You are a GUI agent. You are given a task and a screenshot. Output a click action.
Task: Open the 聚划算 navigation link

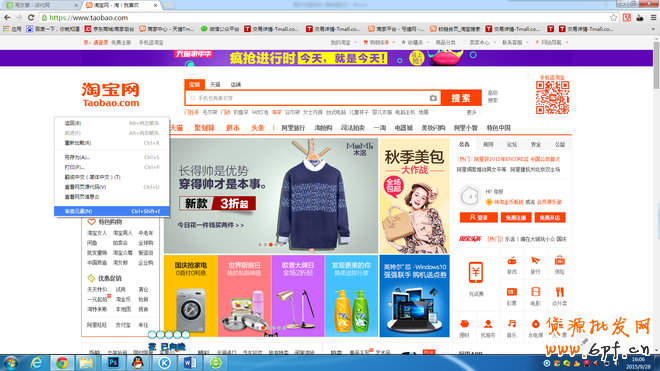(x=204, y=128)
